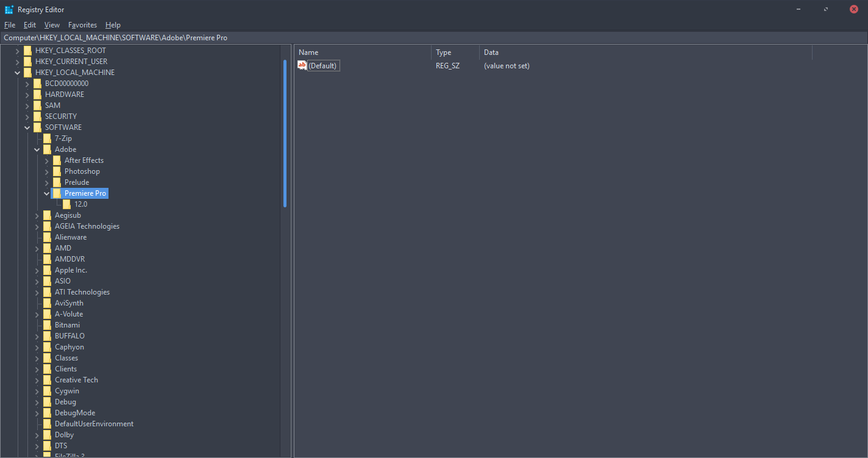Click the (Default) string value icon
This screenshot has height=458, width=868.
pyautogui.click(x=302, y=65)
